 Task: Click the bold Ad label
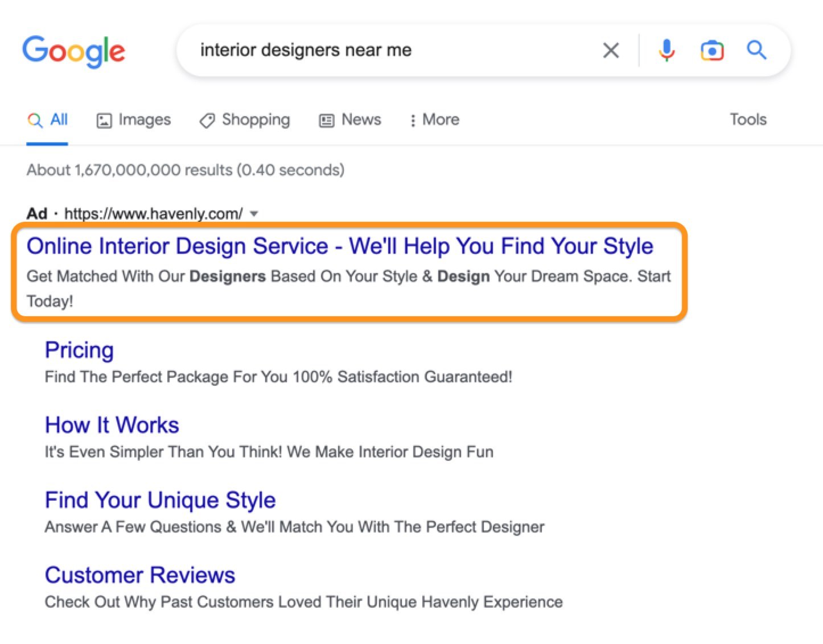coord(37,214)
